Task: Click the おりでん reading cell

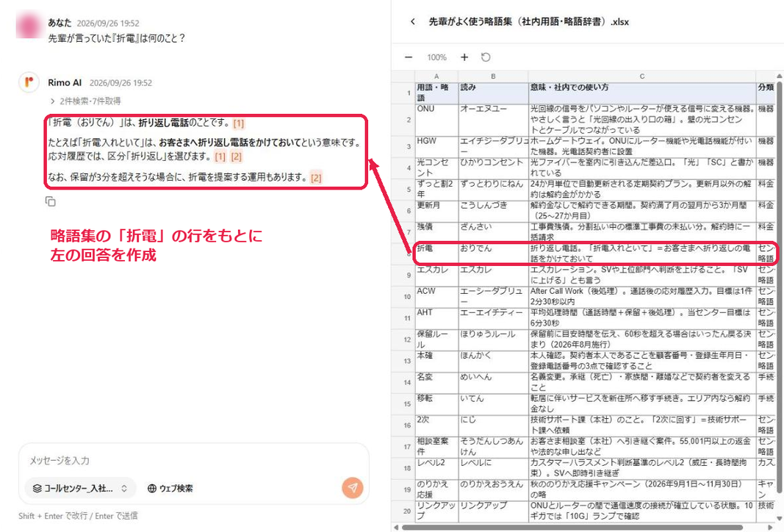Action: pos(494,254)
